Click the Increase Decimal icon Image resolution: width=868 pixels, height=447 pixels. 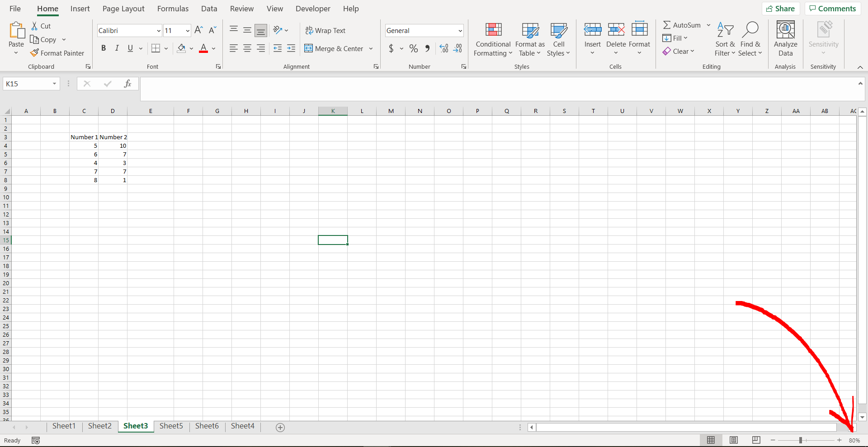443,48
